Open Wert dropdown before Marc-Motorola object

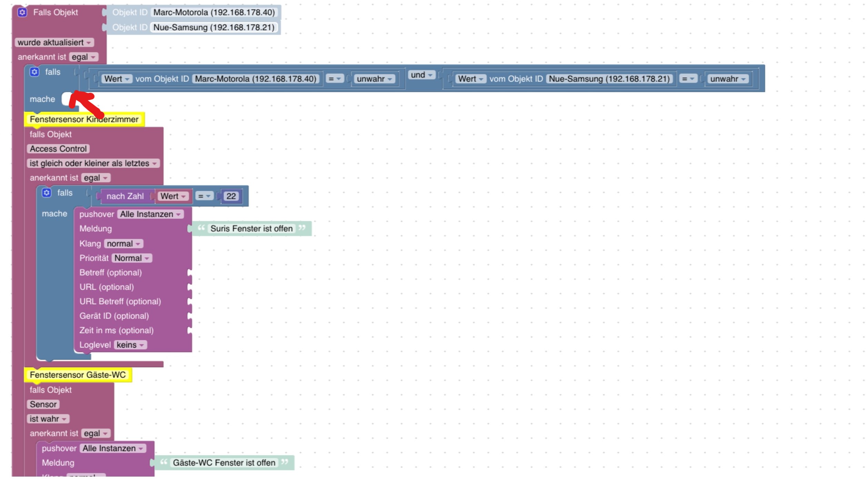117,79
